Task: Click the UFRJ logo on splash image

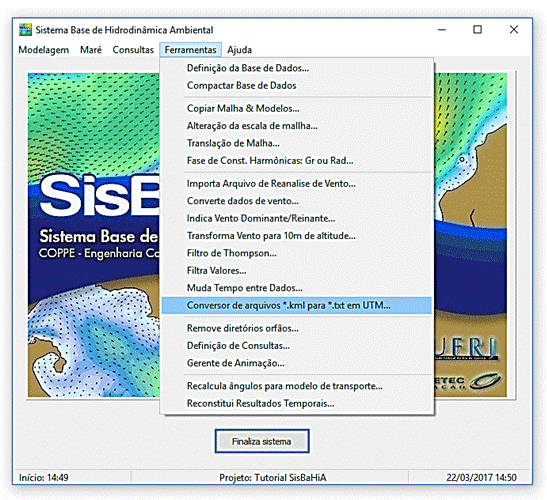Action: [x=467, y=348]
